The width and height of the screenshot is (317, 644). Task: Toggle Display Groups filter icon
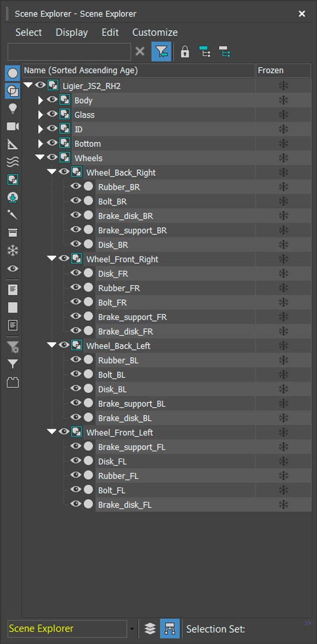13,179
